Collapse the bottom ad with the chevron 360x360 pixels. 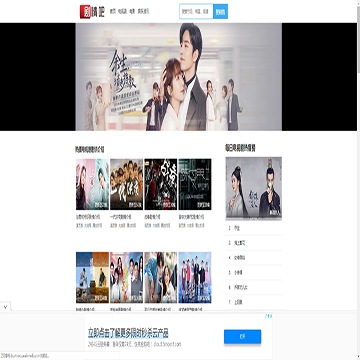6,306
